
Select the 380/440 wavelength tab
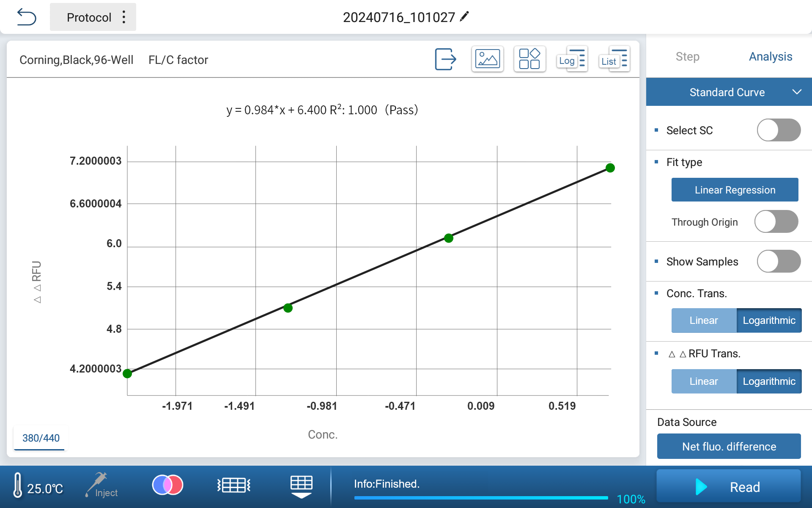(x=41, y=438)
